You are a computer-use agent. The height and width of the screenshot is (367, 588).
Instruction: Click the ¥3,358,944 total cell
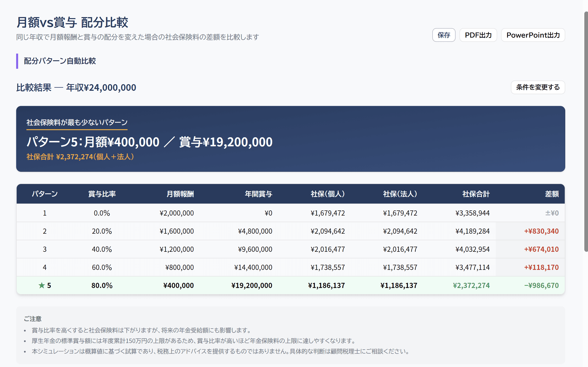click(472, 213)
